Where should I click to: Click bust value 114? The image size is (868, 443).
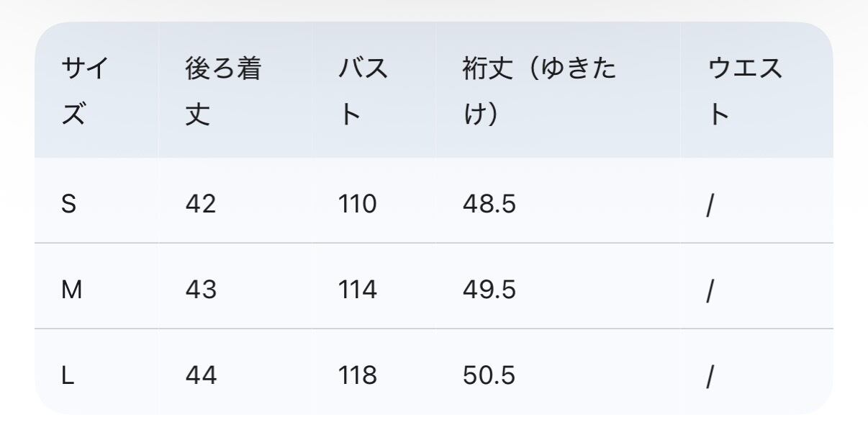click(358, 290)
